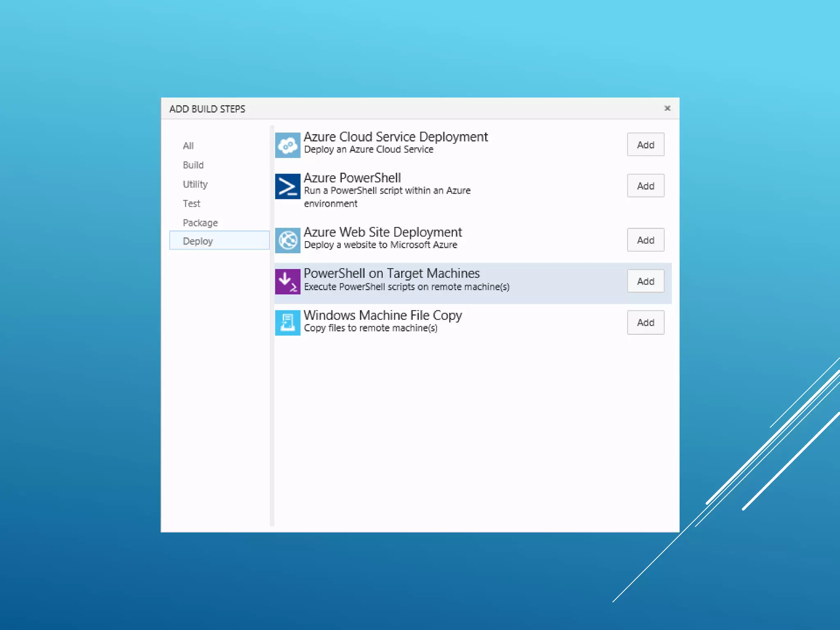Viewport: 840px width, 630px height.
Task: Open the Build category
Action: pyautogui.click(x=193, y=165)
